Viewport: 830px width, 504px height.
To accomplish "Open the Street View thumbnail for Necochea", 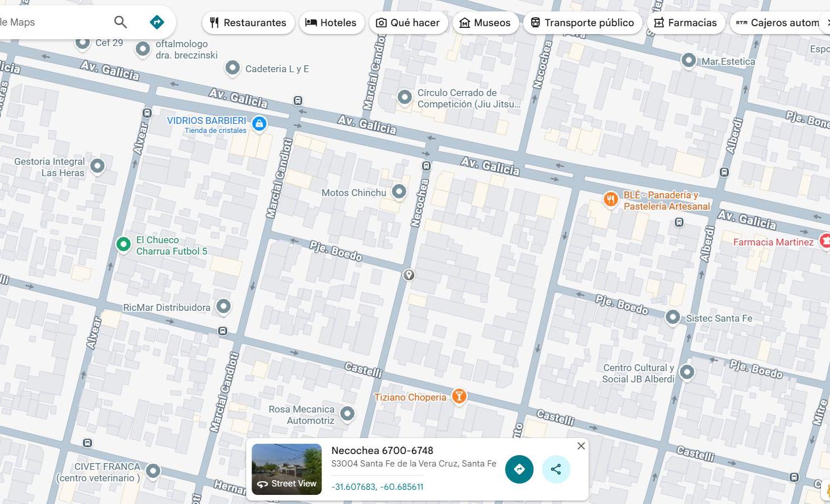I will point(287,469).
